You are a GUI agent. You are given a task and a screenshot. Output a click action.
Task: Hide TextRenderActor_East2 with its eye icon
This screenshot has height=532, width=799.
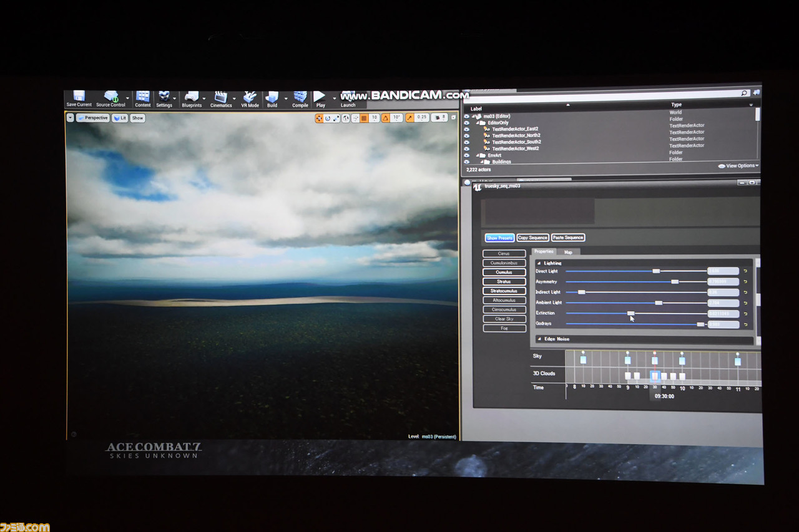[x=466, y=129]
